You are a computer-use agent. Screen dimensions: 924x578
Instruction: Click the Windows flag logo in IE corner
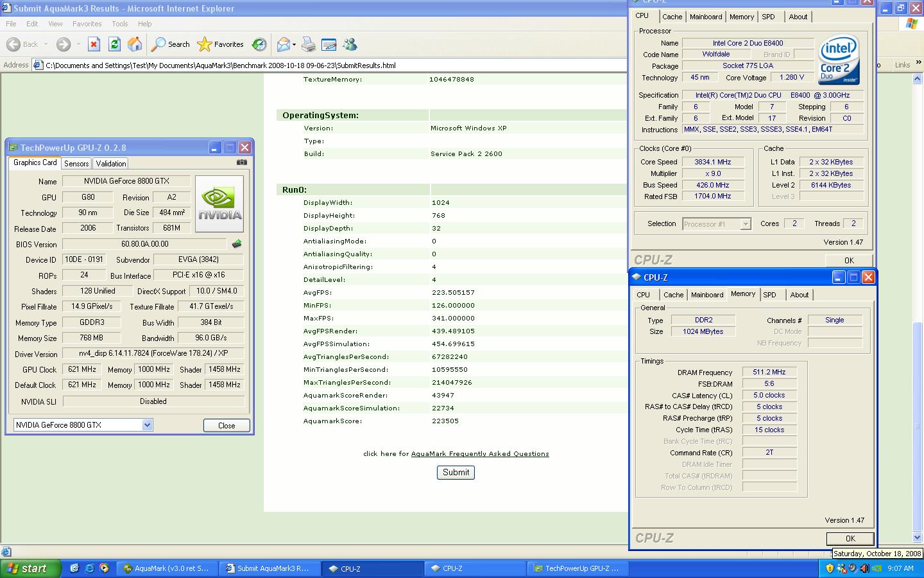point(911,24)
